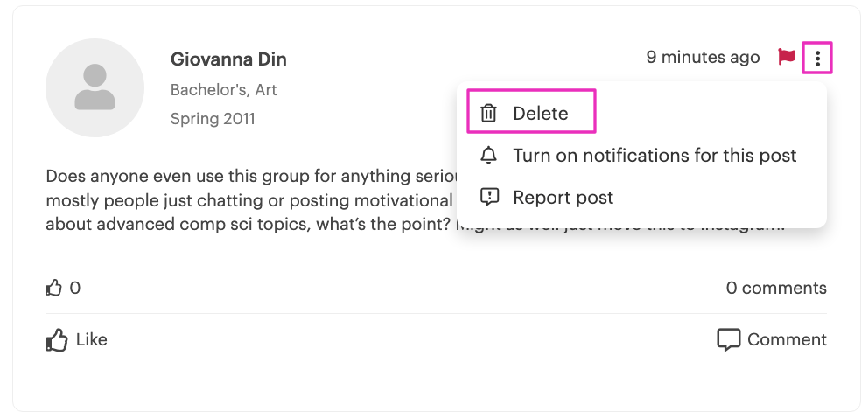
Task: Click the Bachelor's, Art degree text
Action: [x=223, y=90]
